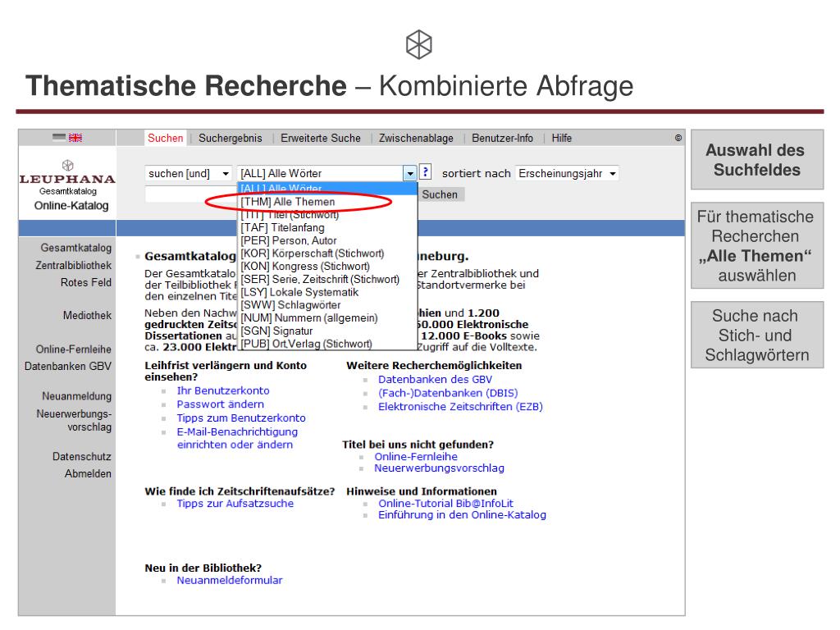Open E-Mail-Benachrichtigung einrichten link
The image size is (840, 630).
pos(237,438)
